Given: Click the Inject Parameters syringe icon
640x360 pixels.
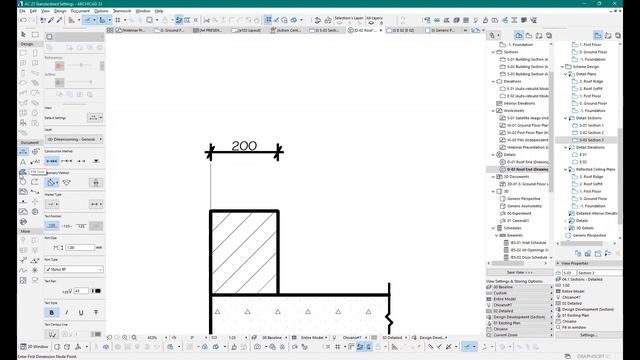Looking at the screenshot, I should click(59, 20).
